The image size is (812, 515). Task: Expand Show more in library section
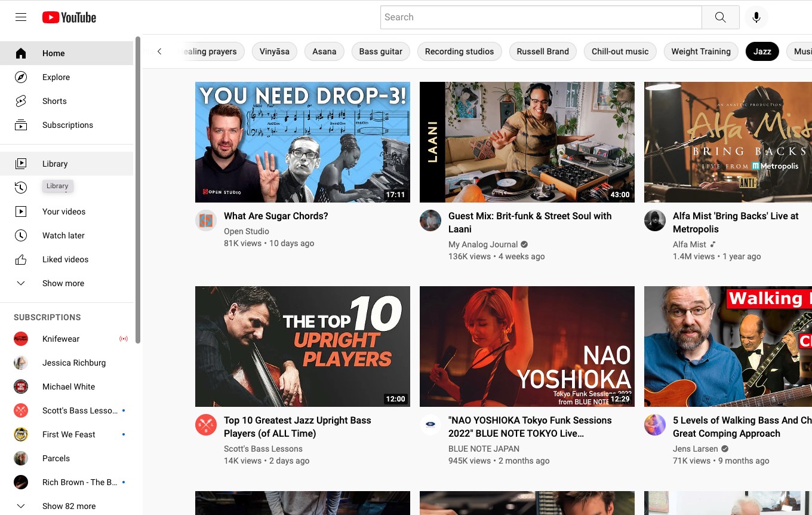[66, 283]
